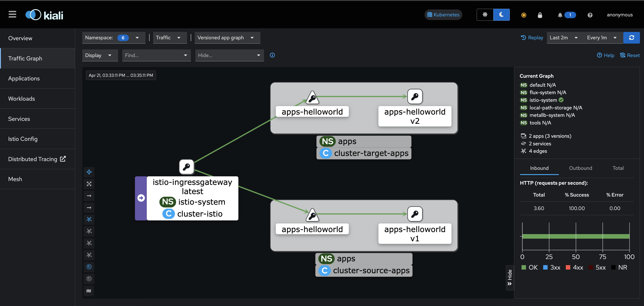Click the zoom-to-fit graph icon
644x306 pixels.
(89, 184)
